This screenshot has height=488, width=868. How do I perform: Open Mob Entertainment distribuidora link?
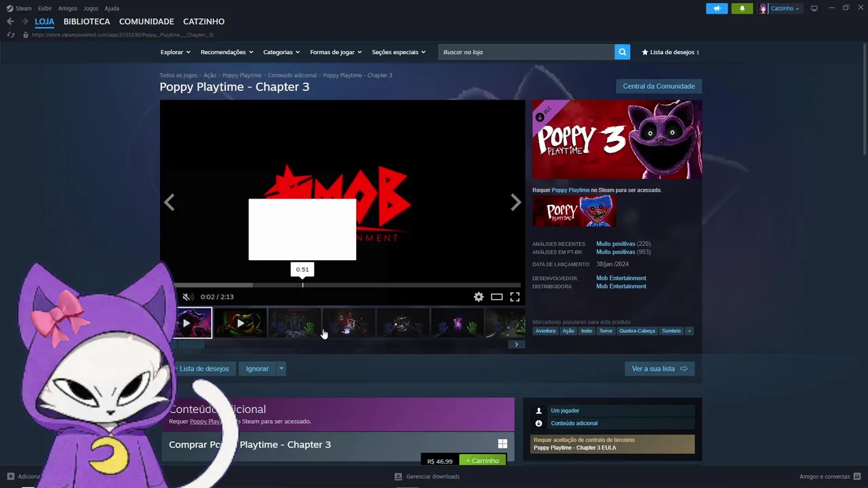[x=621, y=286]
